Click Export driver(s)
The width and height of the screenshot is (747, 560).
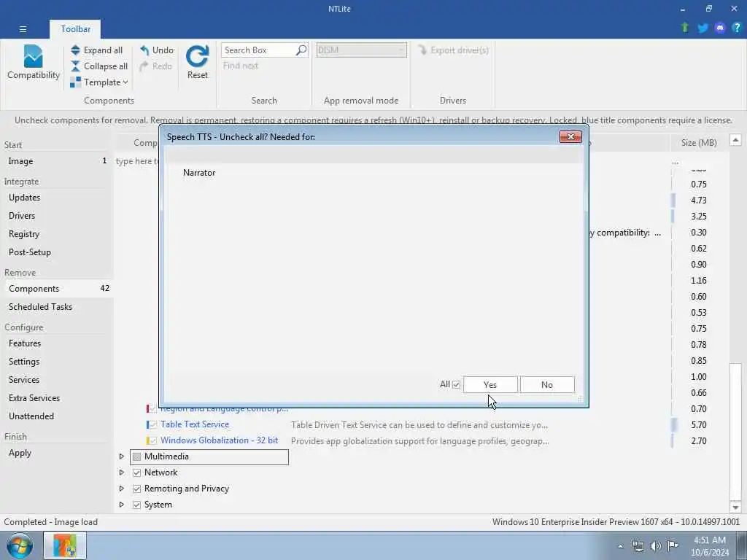click(x=453, y=50)
